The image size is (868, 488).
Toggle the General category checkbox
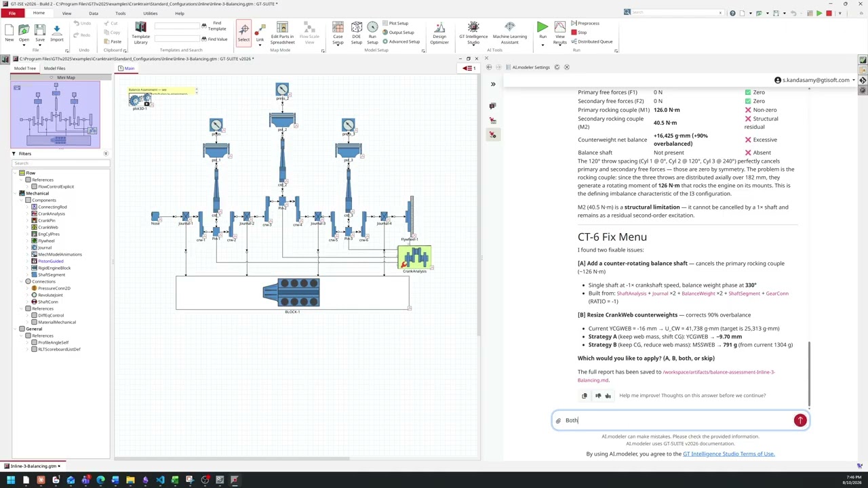tap(22, 329)
